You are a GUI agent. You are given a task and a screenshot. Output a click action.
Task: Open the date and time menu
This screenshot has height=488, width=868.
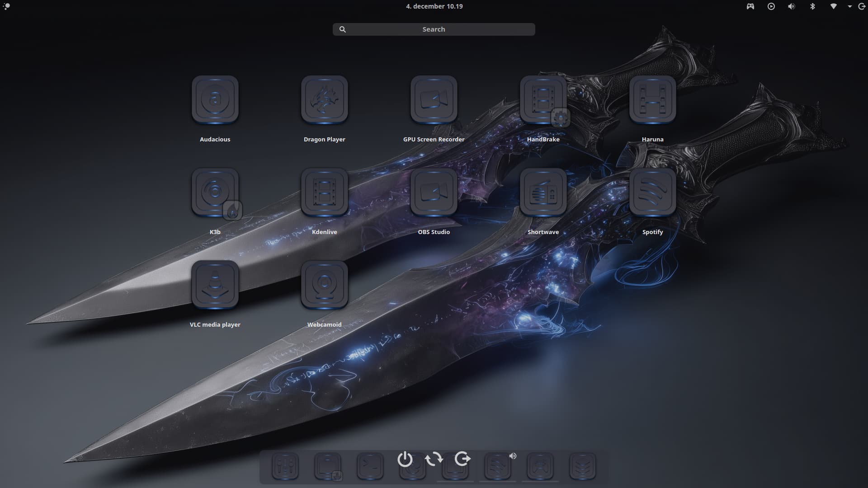tap(434, 6)
